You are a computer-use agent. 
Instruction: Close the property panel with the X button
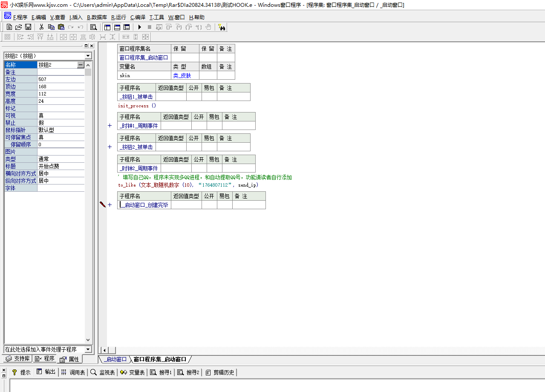92,46
